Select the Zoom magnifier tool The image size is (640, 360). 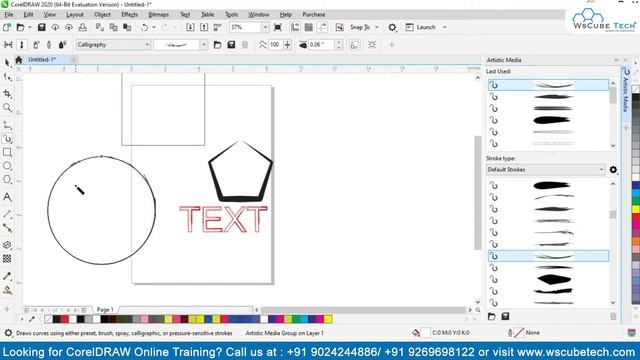[7, 107]
